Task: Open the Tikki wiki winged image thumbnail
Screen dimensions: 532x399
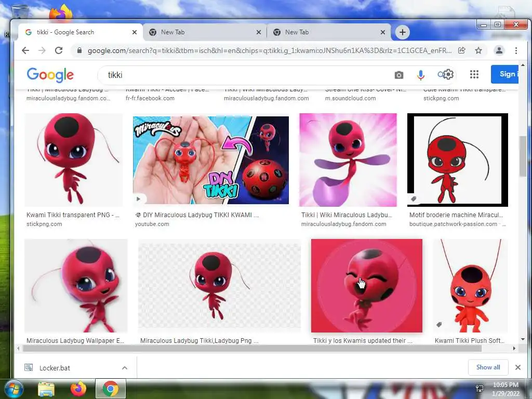Action: pos(348,160)
